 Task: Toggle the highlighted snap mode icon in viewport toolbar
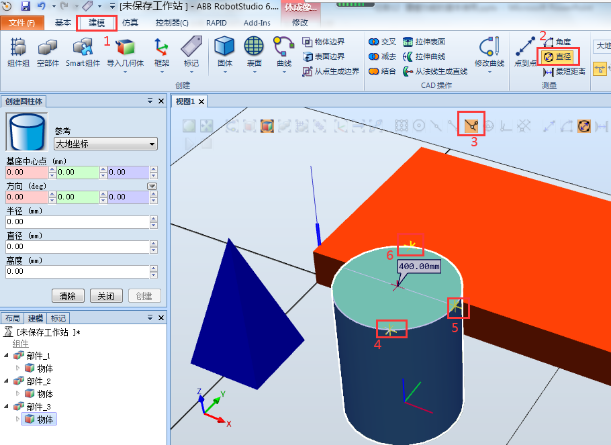click(x=473, y=125)
